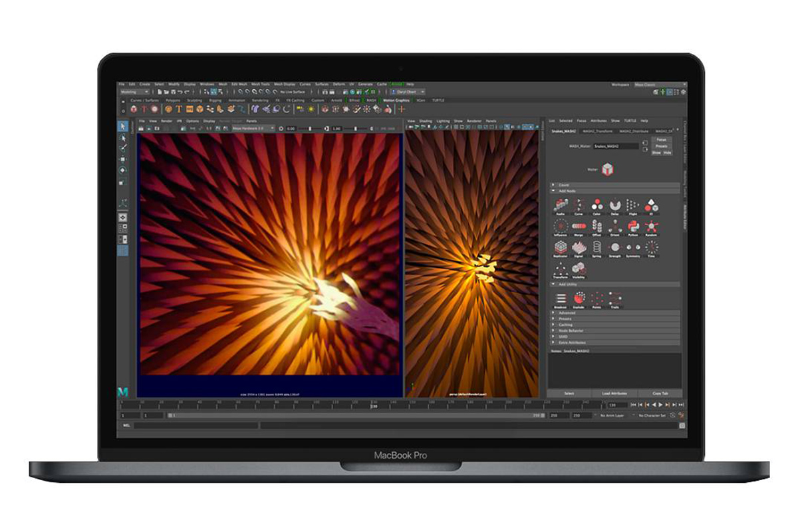Open the Windows menu
This screenshot has height=532, width=798.
tap(207, 84)
